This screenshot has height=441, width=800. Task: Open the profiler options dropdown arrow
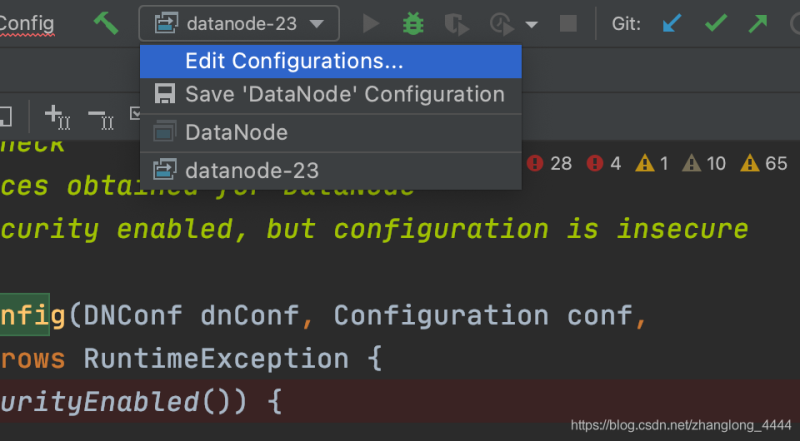coord(532,23)
